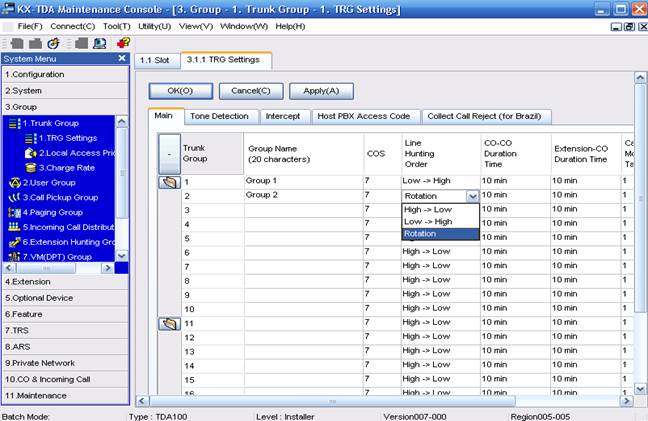Switch to Intercept tab
The height and width of the screenshot is (421, 648).
pyautogui.click(x=284, y=117)
